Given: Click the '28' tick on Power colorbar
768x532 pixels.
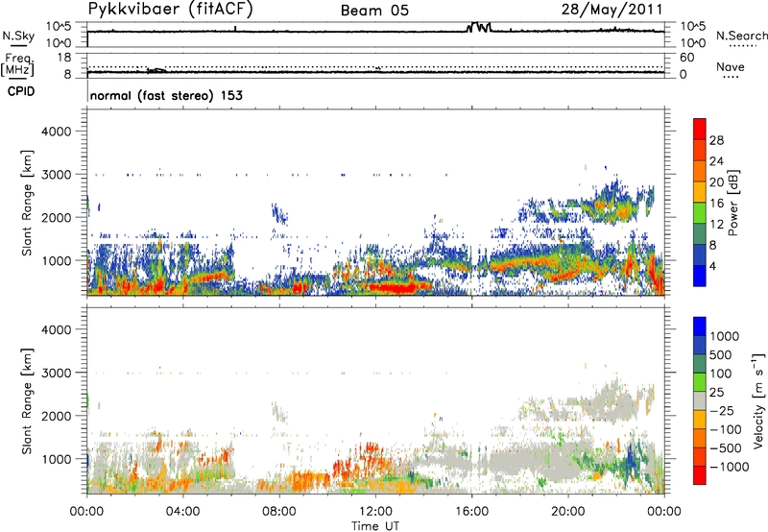Looking at the screenshot, I should tap(716, 140).
